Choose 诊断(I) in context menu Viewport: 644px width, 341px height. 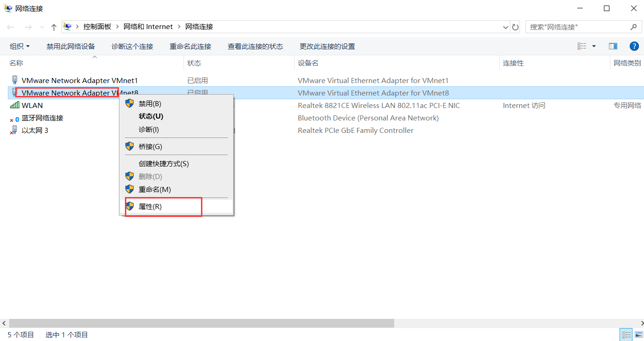(177, 130)
